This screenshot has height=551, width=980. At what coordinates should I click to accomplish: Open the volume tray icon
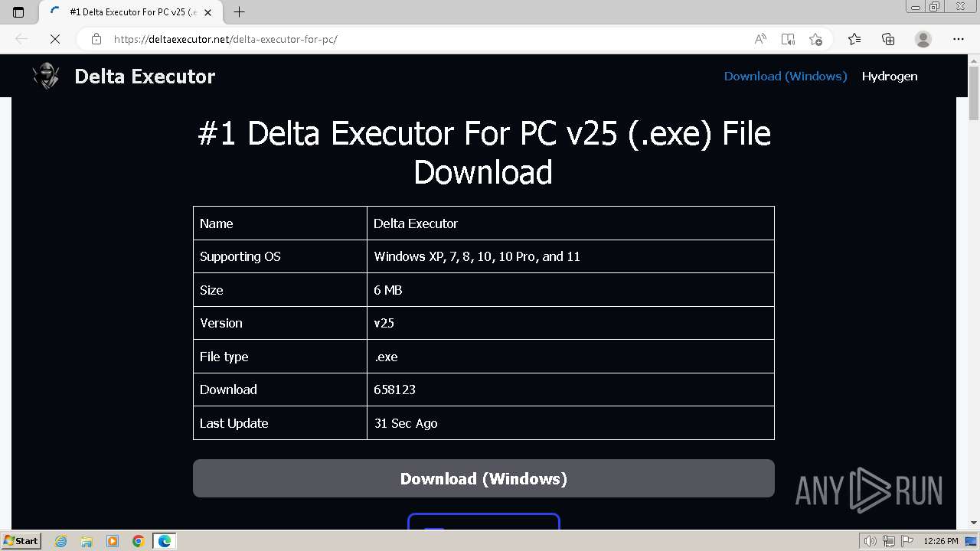(871, 541)
